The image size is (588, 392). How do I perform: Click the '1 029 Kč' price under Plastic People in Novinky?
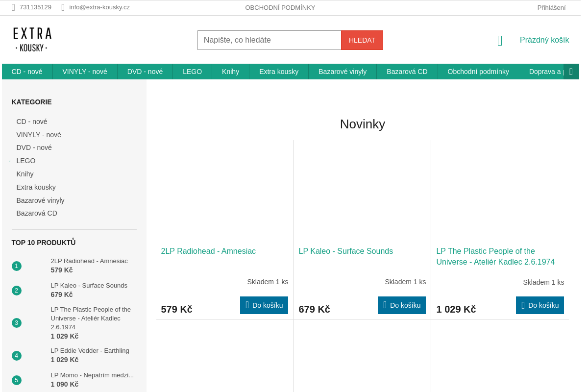[456, 310]
